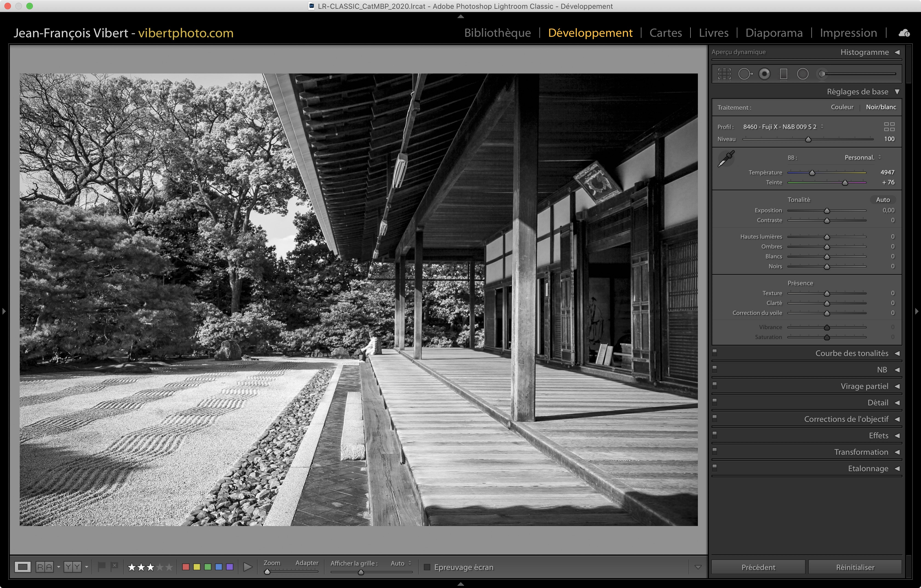Select the Crop overlay tool
Image resolution: width=921 pixels, height=588 pixels.
click(x=724, y=74)
